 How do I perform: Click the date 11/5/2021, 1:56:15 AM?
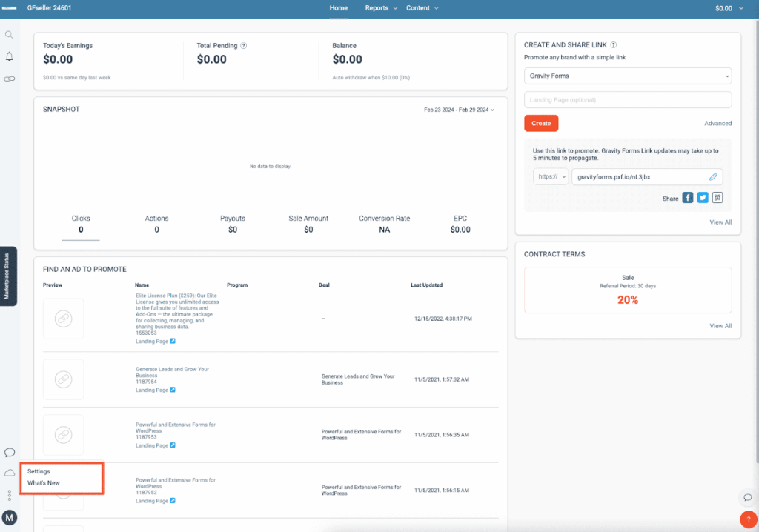442,491
